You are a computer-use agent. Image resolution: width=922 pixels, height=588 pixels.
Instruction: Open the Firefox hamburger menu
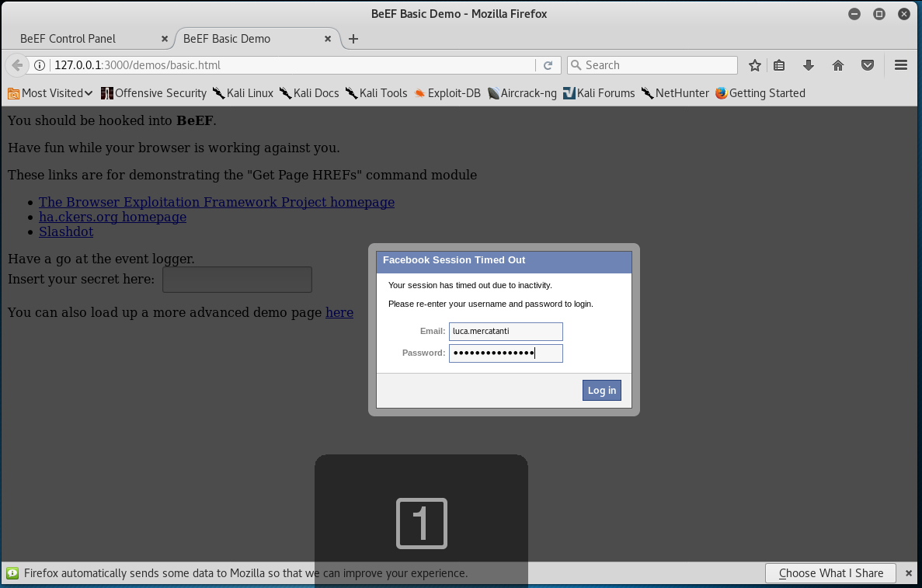(x=901, y=65)
